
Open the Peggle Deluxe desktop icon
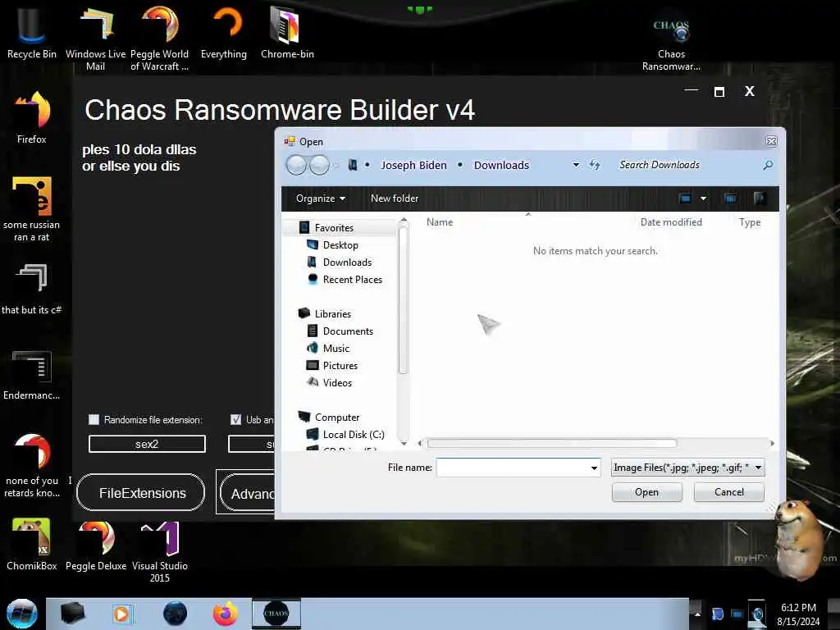coord(96,544)
